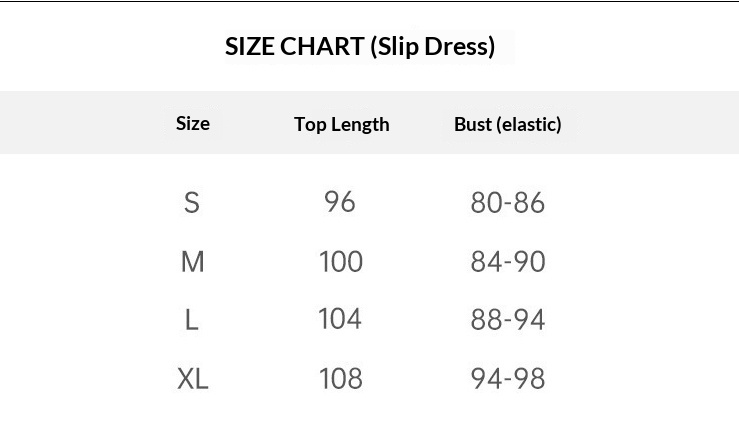
Task: Click the top length value 96
Action: pos(340,202)
